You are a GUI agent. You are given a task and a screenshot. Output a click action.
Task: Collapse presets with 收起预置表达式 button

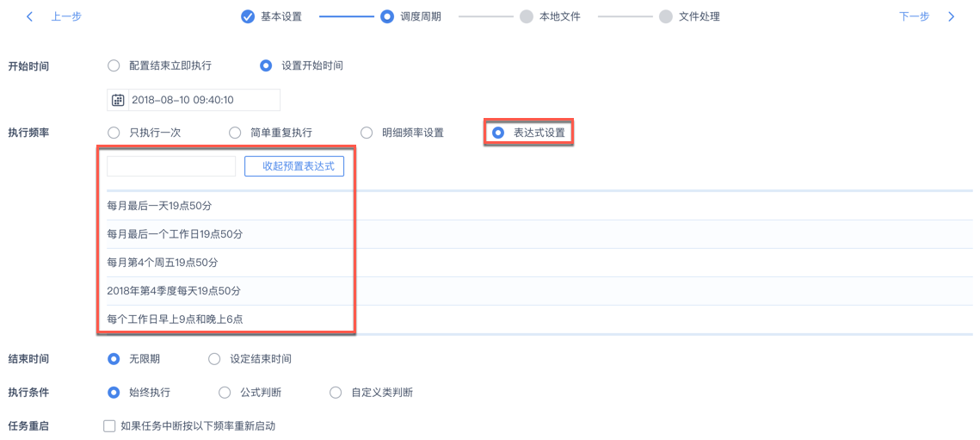(x=294, y=166)
